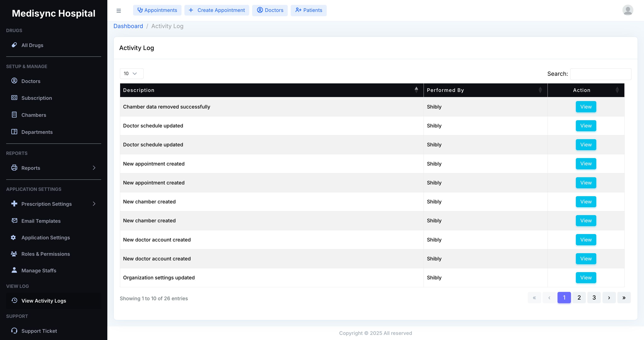Image resolution: width=644 pixels, height=340 pixels.
Task: Click the stethoscope icon in Appointments button
Action: click(140, 10)
